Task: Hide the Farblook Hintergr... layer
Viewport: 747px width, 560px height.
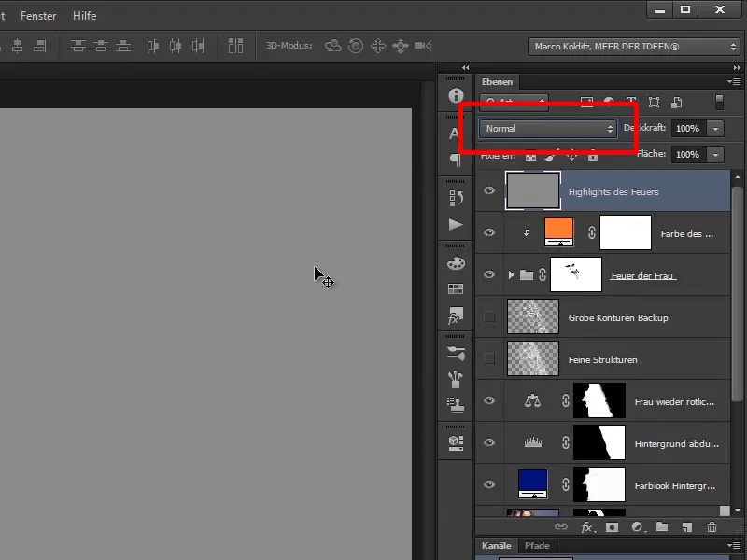Action: 489,484
